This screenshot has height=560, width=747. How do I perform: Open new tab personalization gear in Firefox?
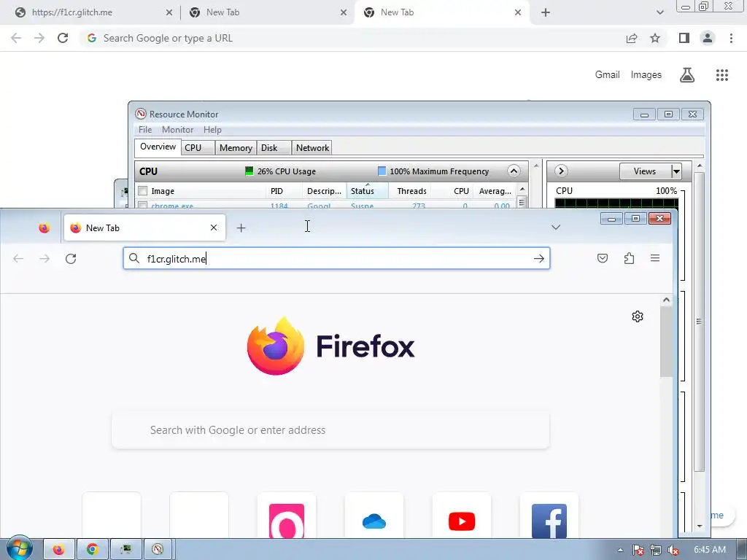click(638, 316)
